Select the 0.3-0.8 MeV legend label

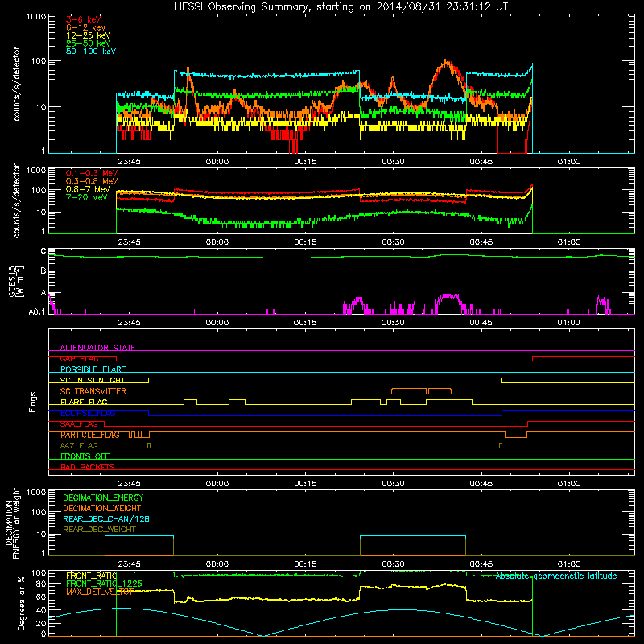click(92, 181)
